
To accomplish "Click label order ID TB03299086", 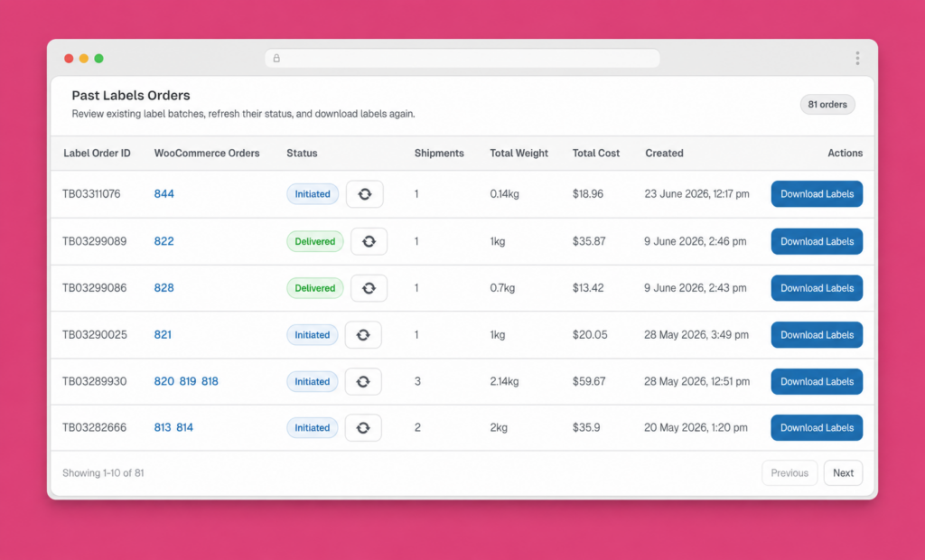I will coord(94,288).
